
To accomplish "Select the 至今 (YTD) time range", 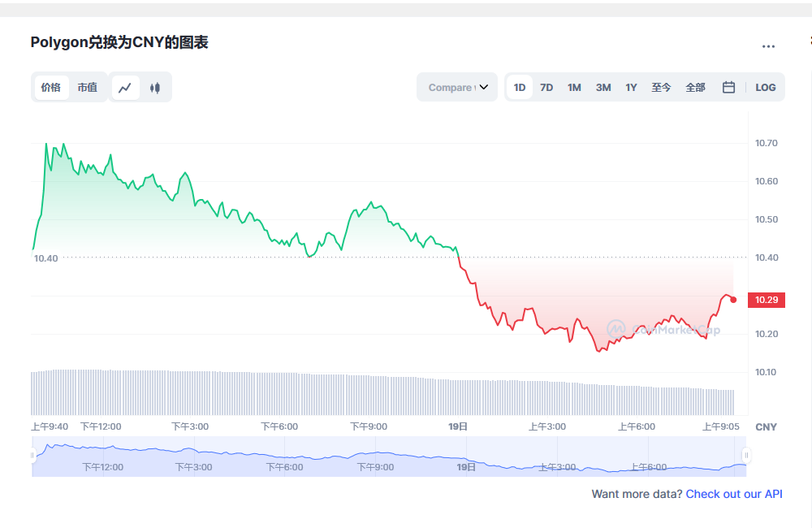I will point(661,88).
